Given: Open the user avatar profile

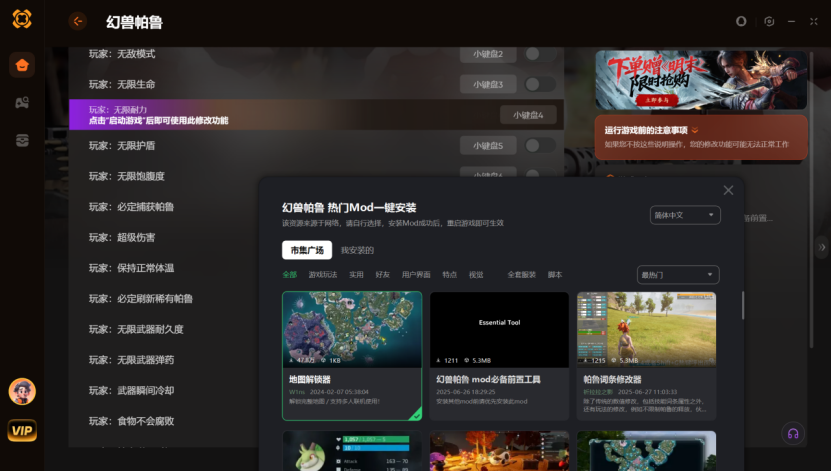Looking at the screenshot, I should click(22, 391).
